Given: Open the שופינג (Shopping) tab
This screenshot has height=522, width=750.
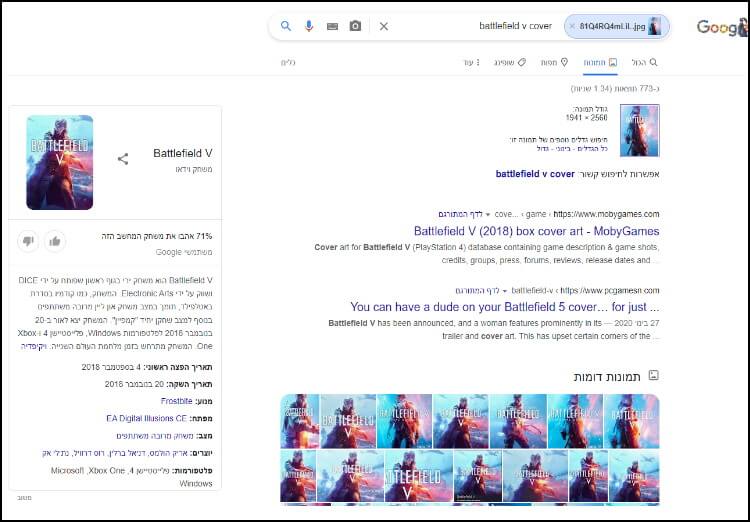Looking at the screenshot, I should 510,62.
